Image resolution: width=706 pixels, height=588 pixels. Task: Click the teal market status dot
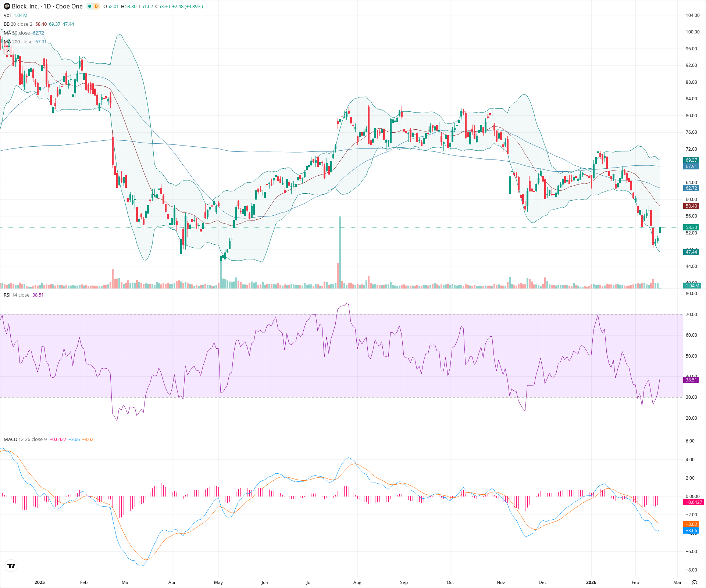89,6
